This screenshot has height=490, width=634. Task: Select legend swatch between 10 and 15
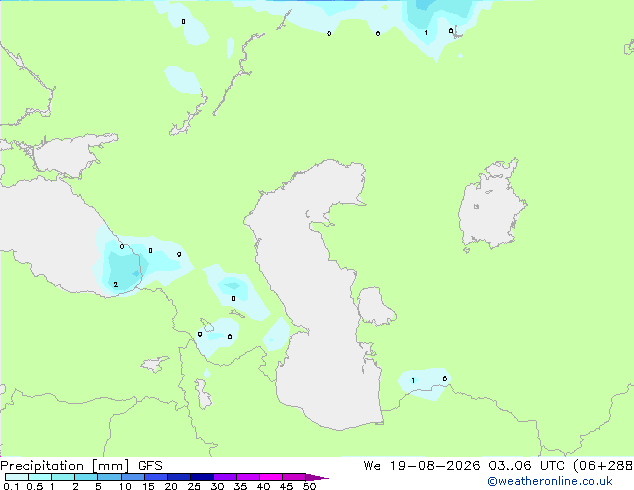click(133, 477)
